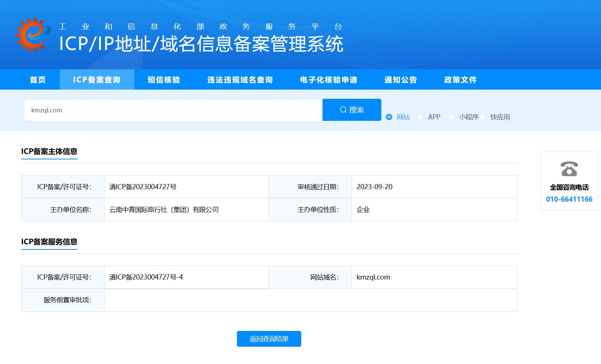This screenshot has height=364, width=601.
Task: Click the 工业和信息化部政务服务平台 subtitle
Action: (x=201, y=26)
